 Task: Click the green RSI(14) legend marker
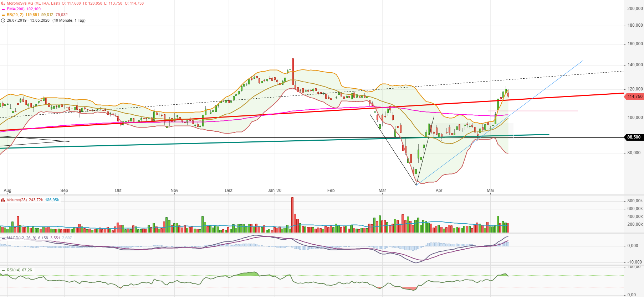3,270
